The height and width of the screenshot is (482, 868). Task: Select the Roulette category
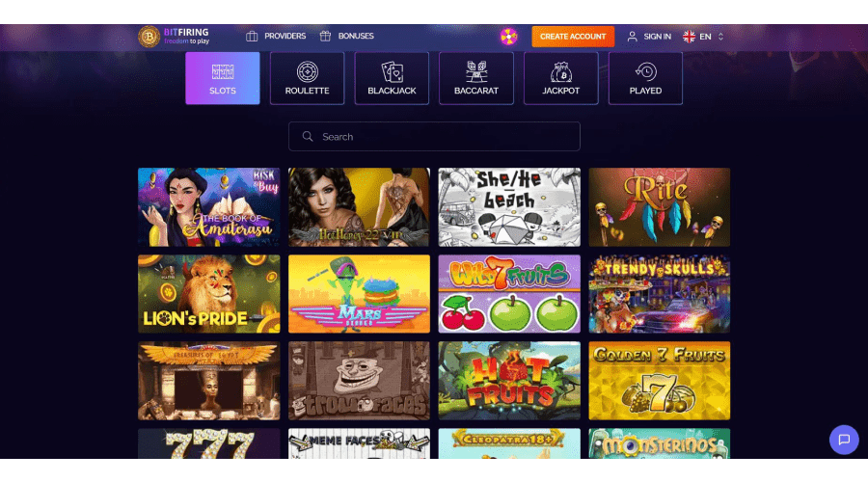pyautogui.click(x=308, y=78)
